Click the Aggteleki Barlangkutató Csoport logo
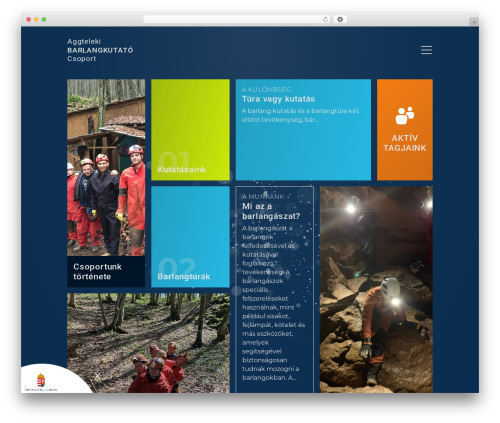Image resolution: width=500 pixels, height=423 pixels. click(x=100, y=50)
